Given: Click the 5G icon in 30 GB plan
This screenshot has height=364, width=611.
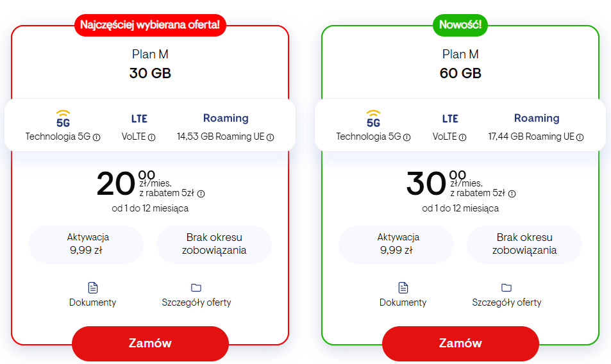Looking at the screenshot, I should (x=63, y=119).
